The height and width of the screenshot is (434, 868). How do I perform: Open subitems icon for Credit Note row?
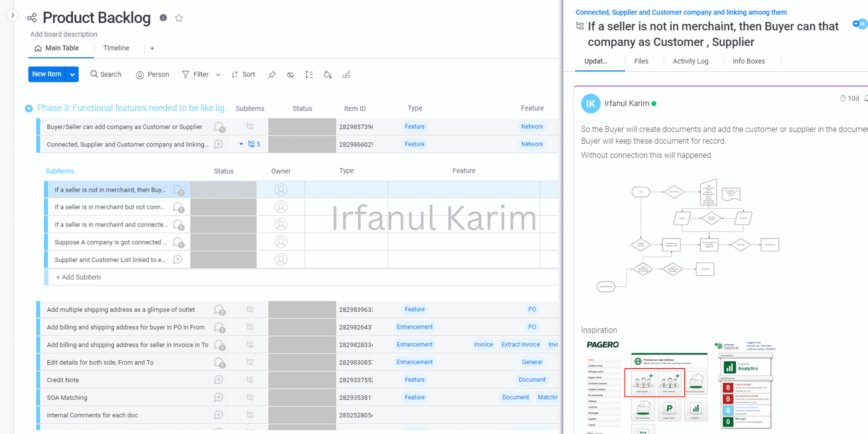(250, 380)
